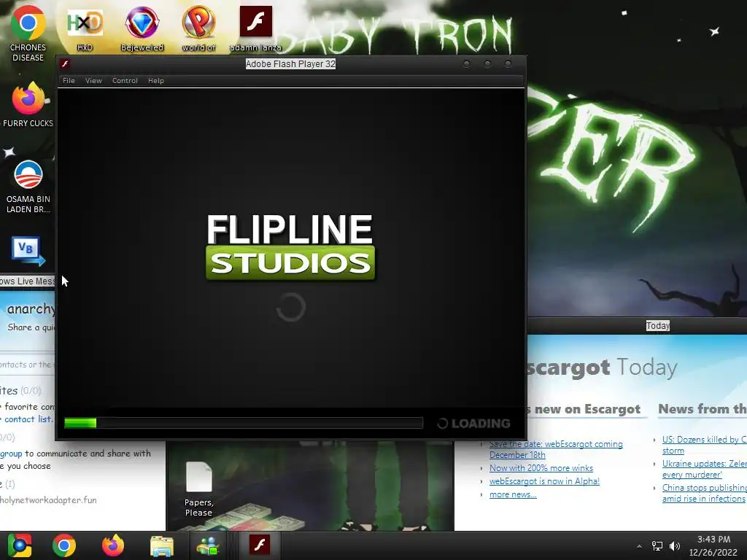Open 'US: Dozens killed' news link

[704, 445]
